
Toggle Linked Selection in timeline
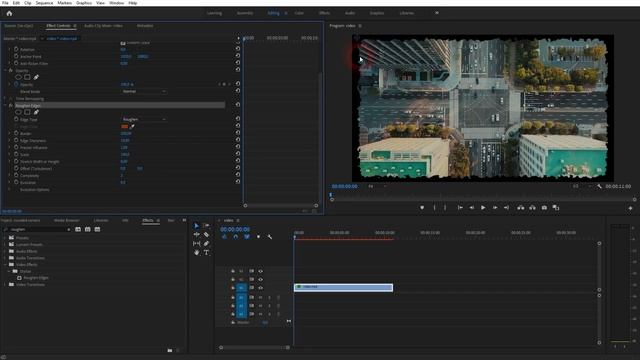(x=247, y=237)
